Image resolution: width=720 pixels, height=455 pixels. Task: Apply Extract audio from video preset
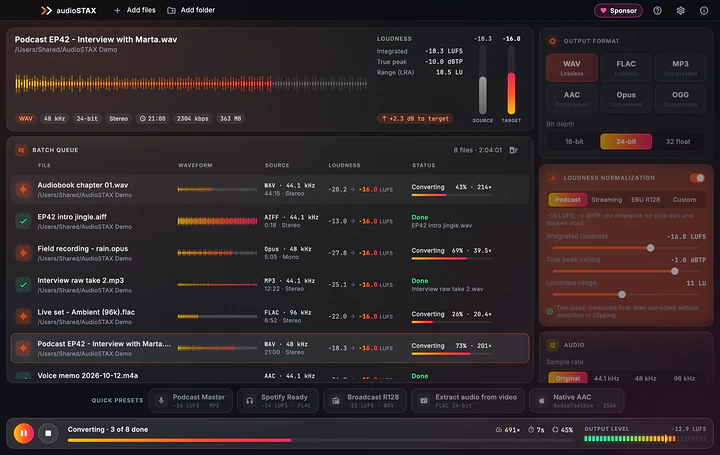coord(468,400)
